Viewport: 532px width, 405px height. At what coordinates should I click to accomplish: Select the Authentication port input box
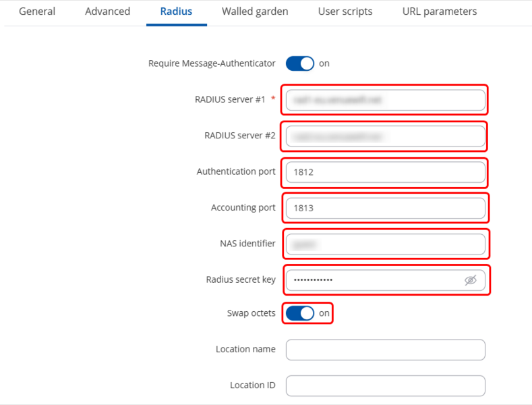point(385,172)
